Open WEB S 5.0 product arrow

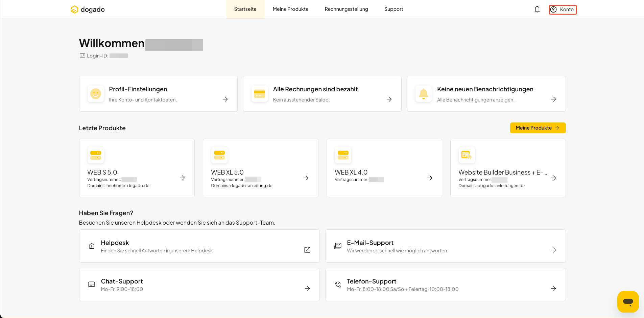click(182, 178)
